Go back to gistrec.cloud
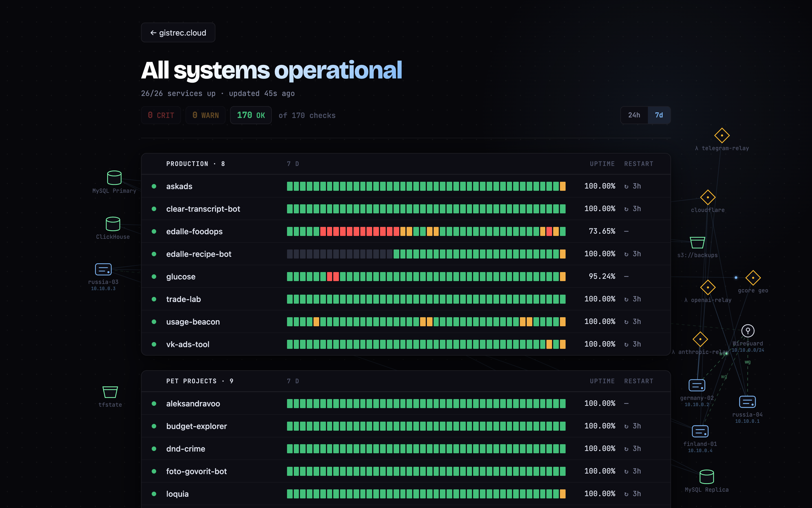 tap(178, 32)
